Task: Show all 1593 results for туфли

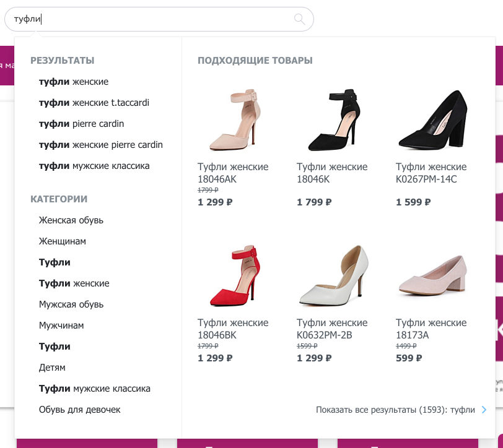Action: click(395, 410)
